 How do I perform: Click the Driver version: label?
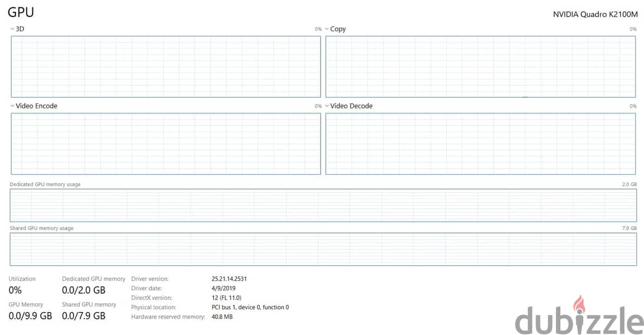click(150, 279)
